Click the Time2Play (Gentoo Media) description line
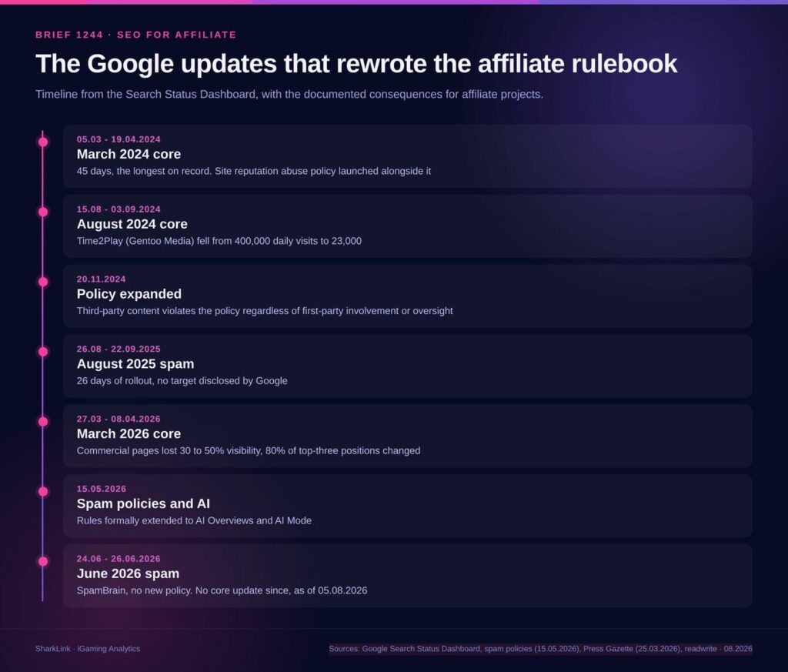 (219, 241)
